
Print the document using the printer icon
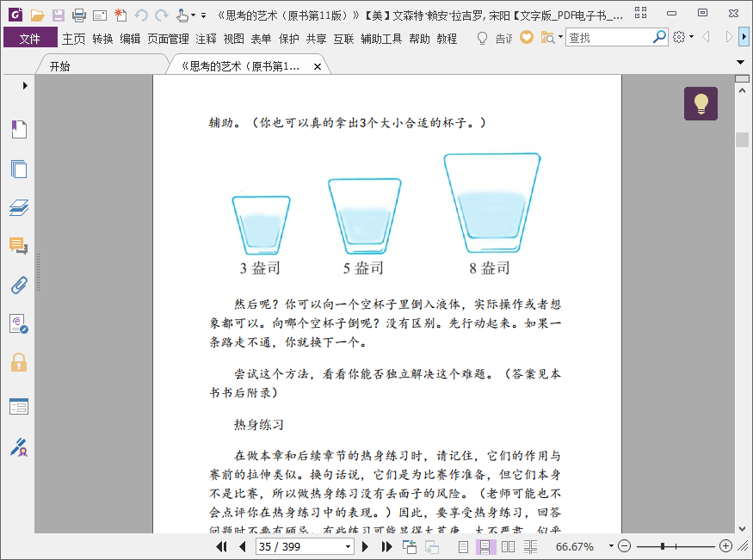[x=79, y=15]
